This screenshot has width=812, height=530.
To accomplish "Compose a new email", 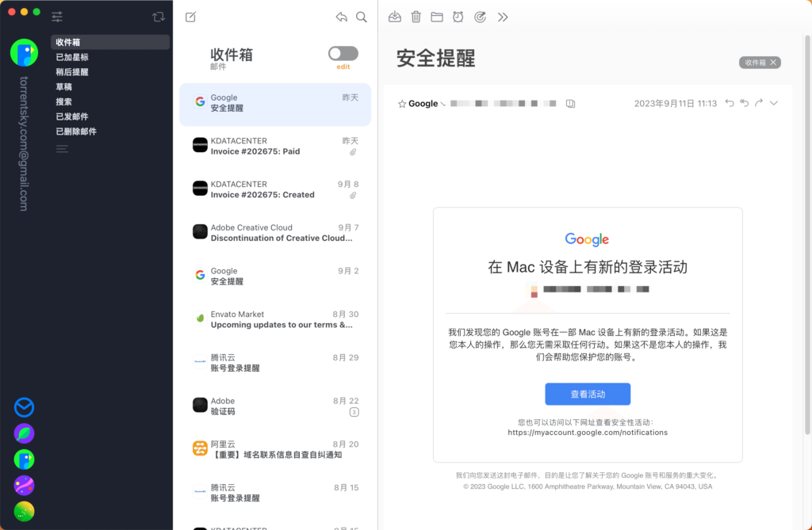I will pos(190,17).
